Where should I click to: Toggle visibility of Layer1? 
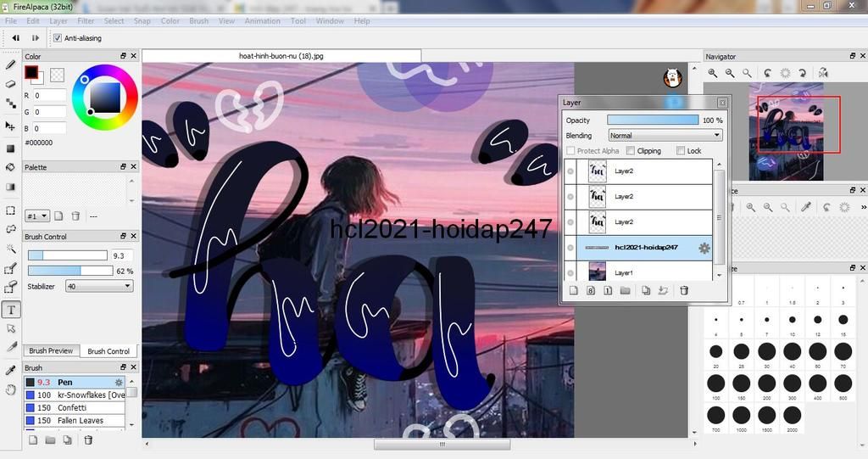point(570,273)
